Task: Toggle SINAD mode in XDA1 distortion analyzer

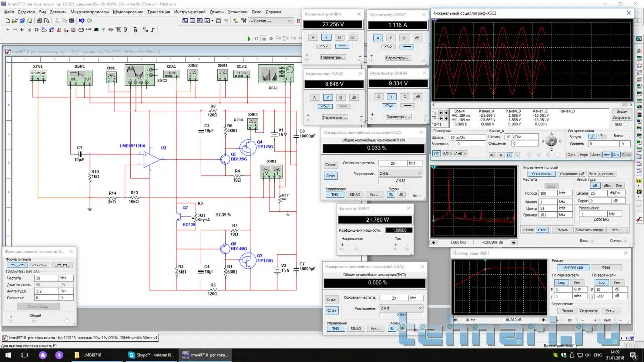Action: click(x=355, y=195)
